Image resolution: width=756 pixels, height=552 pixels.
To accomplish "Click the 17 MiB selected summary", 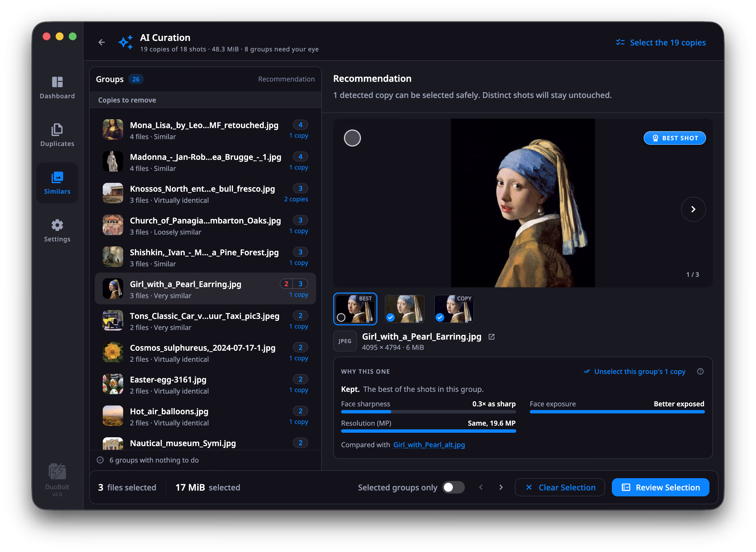I will tap(207, 488).
